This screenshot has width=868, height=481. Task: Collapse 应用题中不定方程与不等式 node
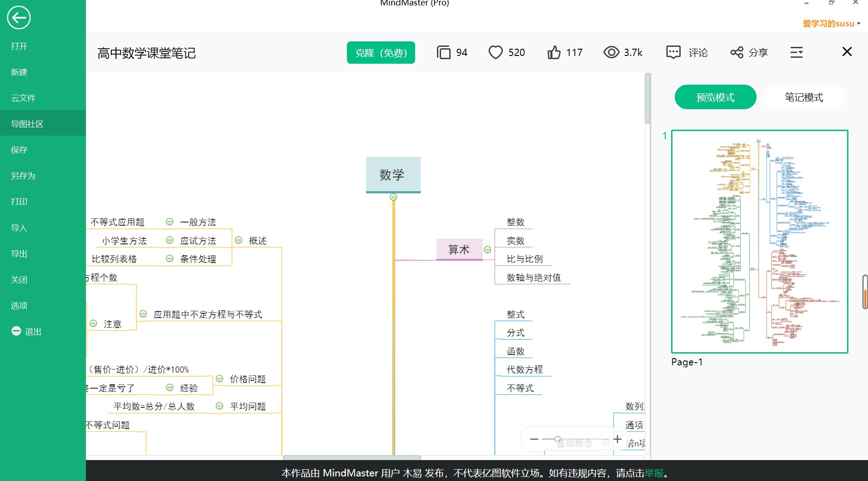click(143, 314)
